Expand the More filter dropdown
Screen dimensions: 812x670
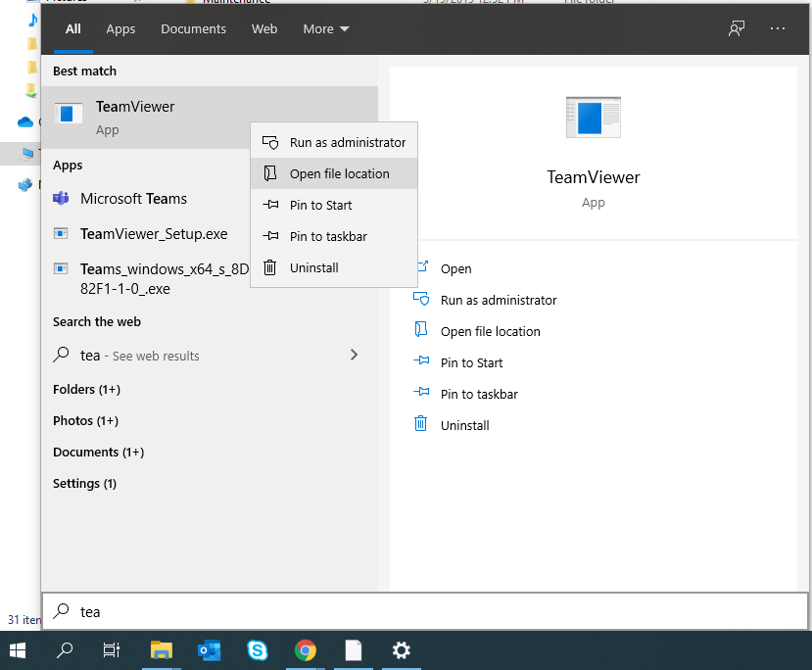325,29
